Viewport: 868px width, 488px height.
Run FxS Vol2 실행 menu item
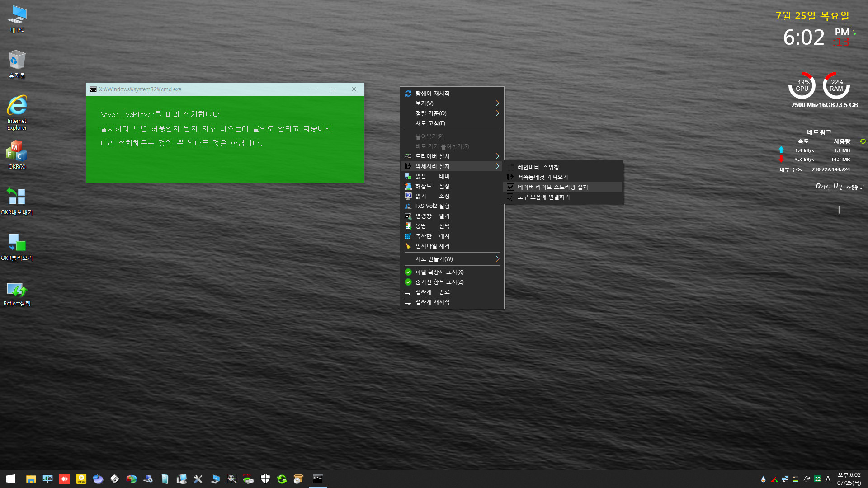pyautogui.click(x=452, y=206)
